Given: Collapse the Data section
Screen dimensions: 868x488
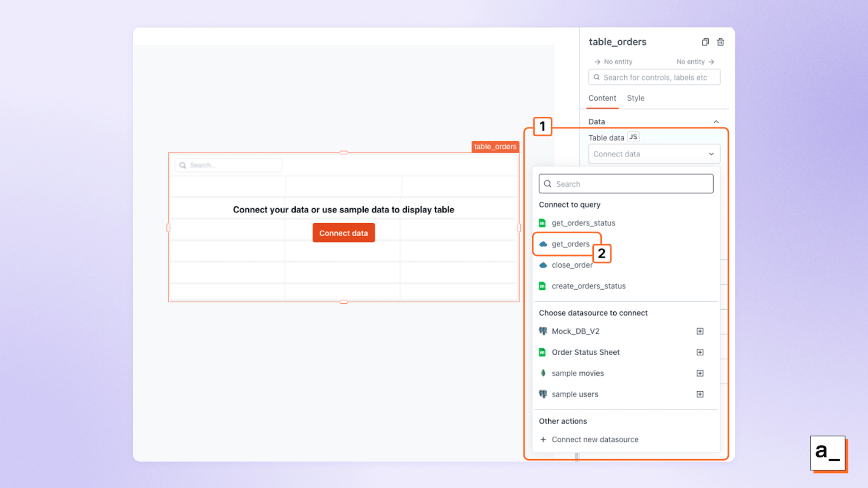Looking at the screenshot, I should tap(716, 121).
